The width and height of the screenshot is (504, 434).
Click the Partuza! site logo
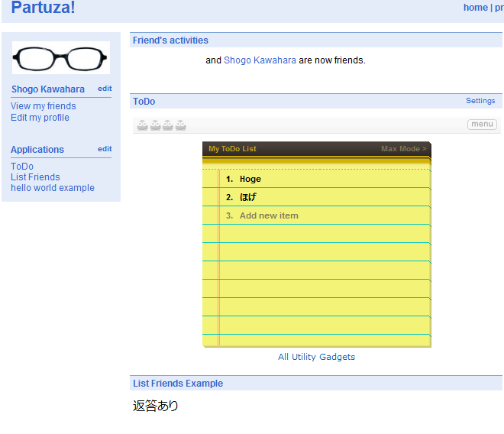click(44, 8)
